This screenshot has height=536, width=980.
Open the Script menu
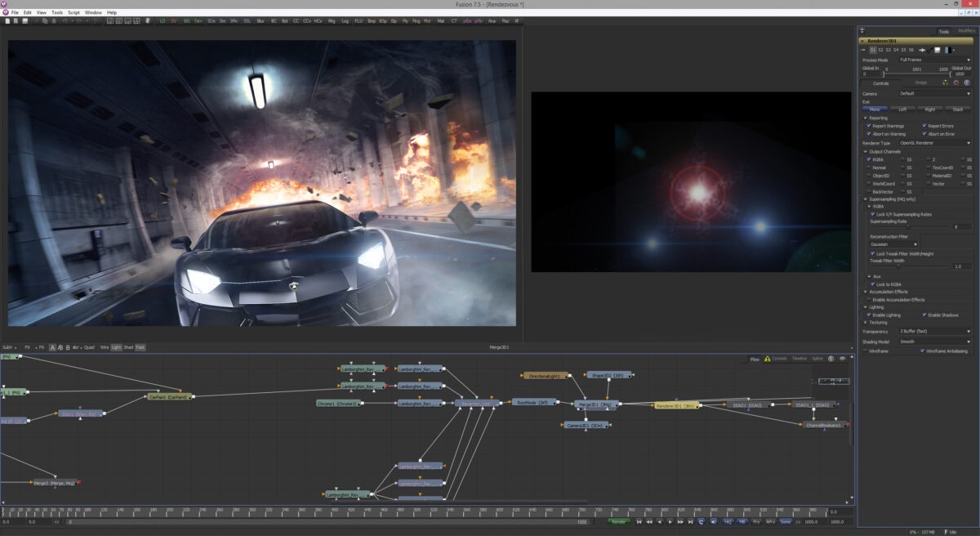coord(73,13)
